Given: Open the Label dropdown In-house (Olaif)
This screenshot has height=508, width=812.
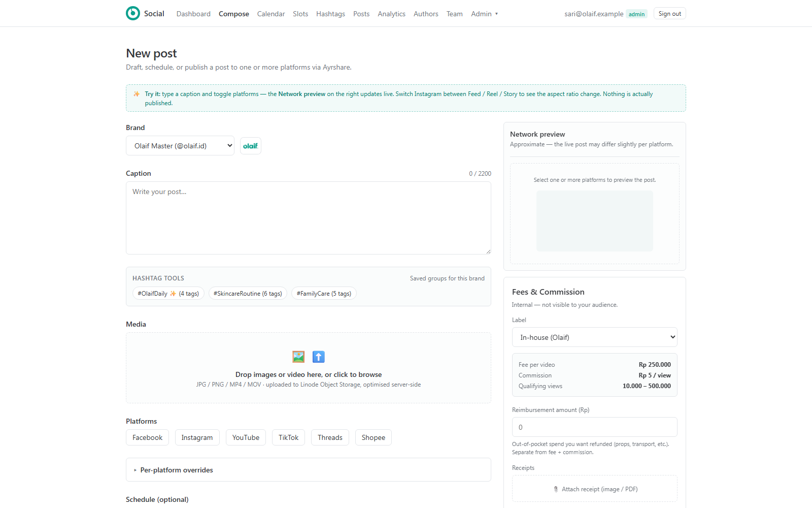Looking at the screenshot, I should point(594,337).
